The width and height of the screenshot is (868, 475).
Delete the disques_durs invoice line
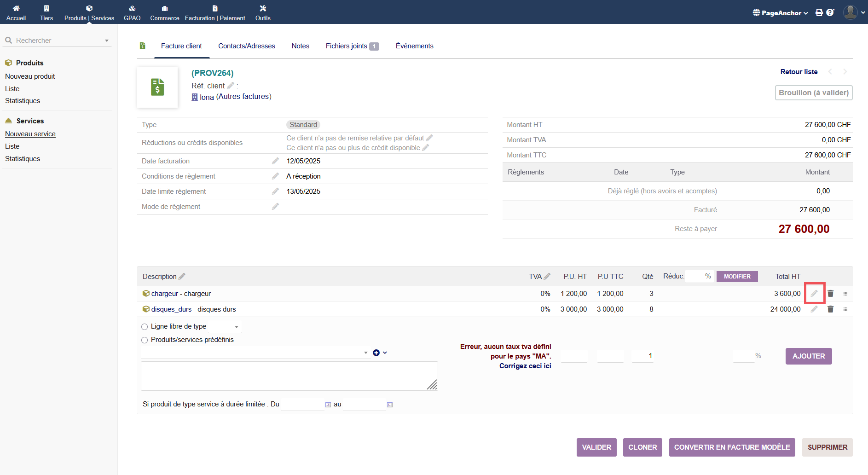click(830, 309)
